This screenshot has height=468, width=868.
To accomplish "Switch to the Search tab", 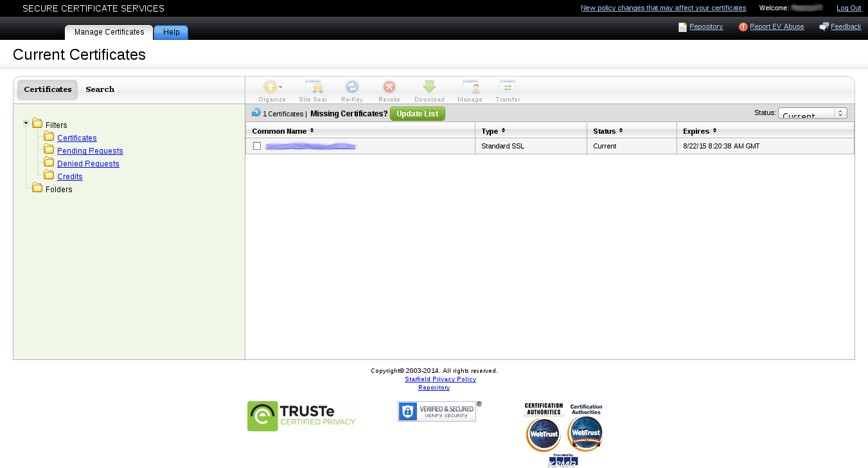I will [100, 89].
